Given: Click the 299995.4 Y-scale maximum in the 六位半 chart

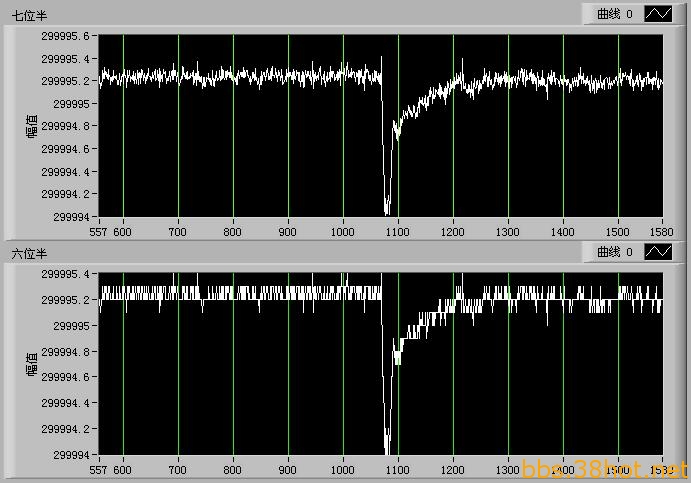Looking at the screenshot, I should click(65, 274).
